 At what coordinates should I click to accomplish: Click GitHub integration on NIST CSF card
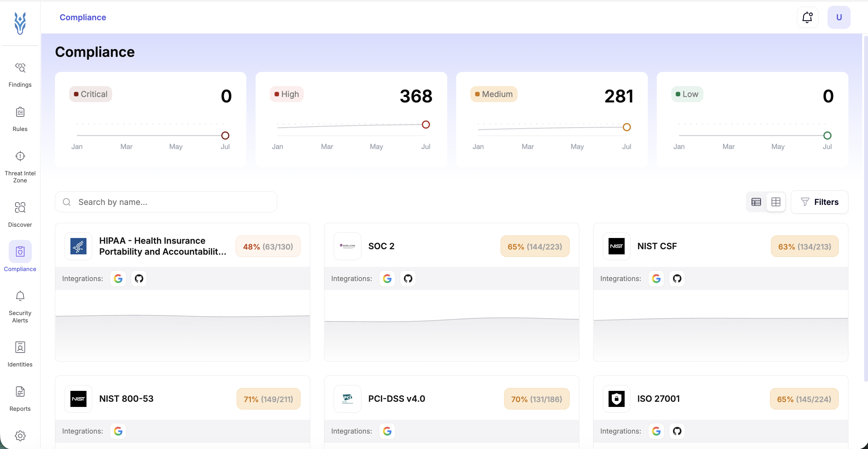click(677, 279)
